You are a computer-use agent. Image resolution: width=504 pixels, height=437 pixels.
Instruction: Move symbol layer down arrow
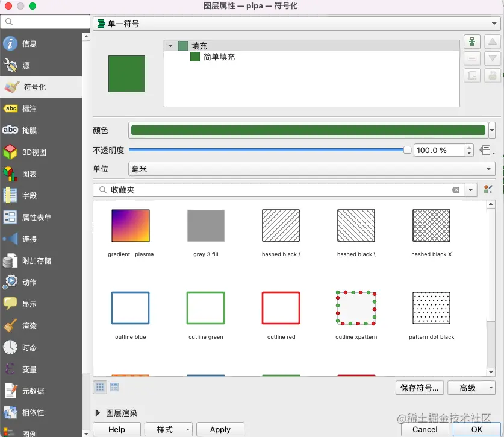tap(493, 58)
